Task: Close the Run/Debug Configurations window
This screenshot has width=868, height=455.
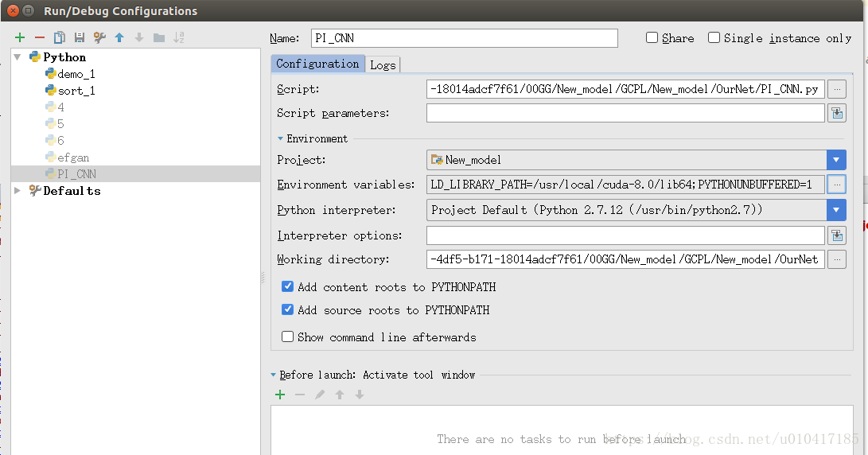Action: coord(13,10)
